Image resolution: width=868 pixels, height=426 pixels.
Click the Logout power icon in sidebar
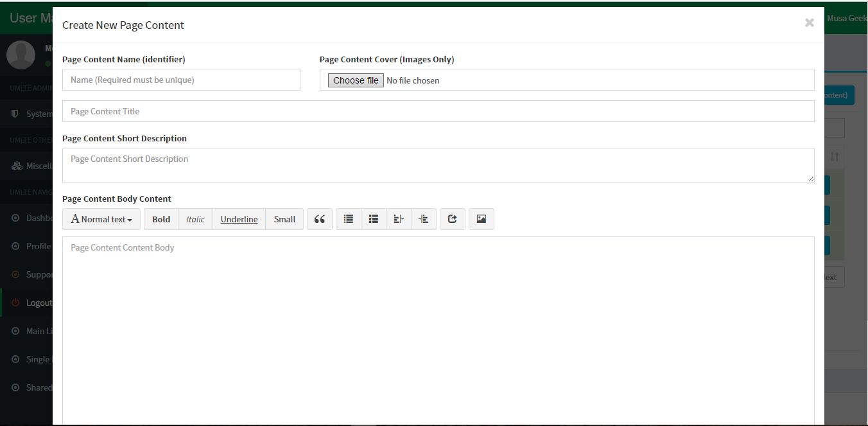click(15, 303)
